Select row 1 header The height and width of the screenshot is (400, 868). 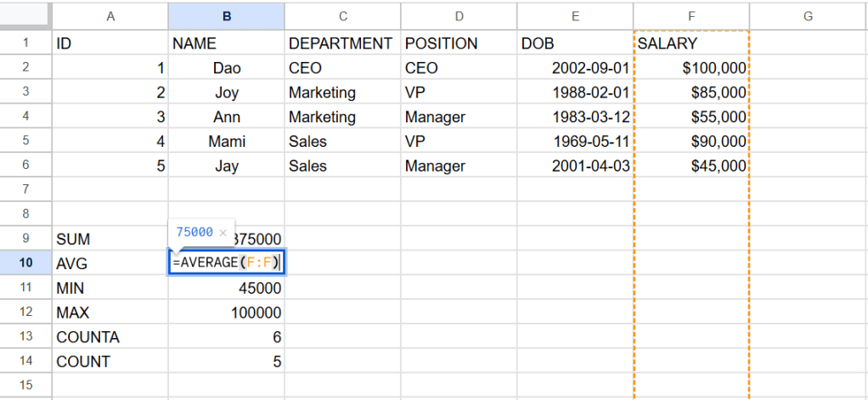point(25,43)
